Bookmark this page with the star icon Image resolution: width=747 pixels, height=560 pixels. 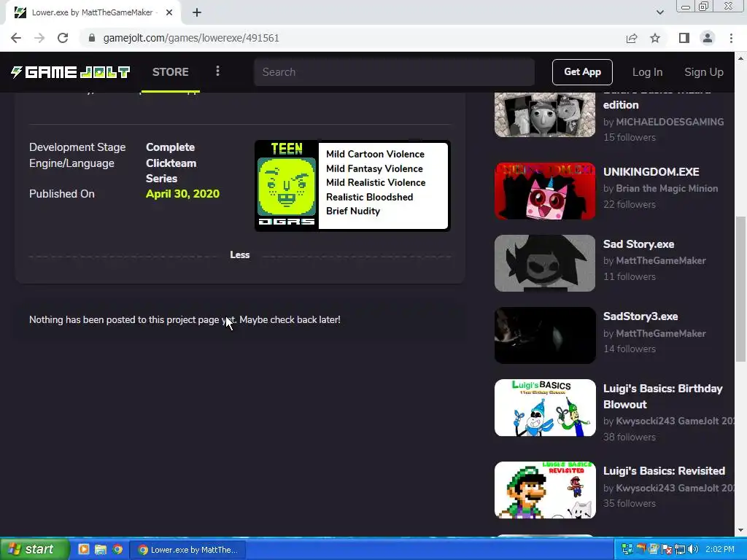tap(655, 38)
